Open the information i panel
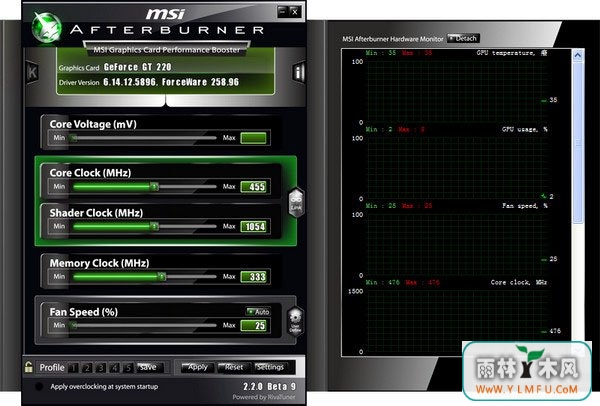 298,72
